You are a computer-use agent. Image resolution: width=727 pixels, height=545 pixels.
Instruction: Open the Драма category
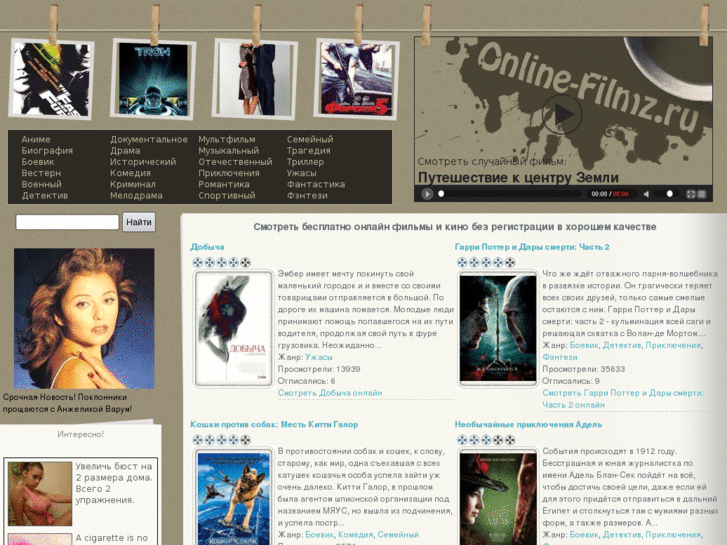pos(125,150)
